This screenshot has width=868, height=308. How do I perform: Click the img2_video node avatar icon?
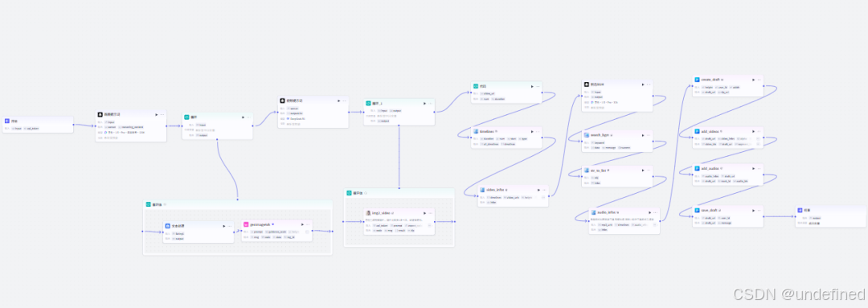(368, 213)
